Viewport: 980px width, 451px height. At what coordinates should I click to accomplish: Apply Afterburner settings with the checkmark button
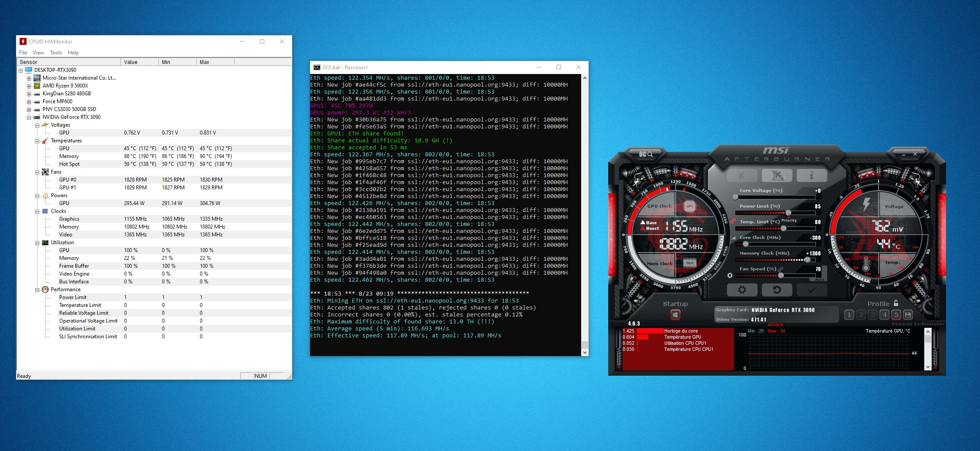pyautogui.click(x=812, y=289)
